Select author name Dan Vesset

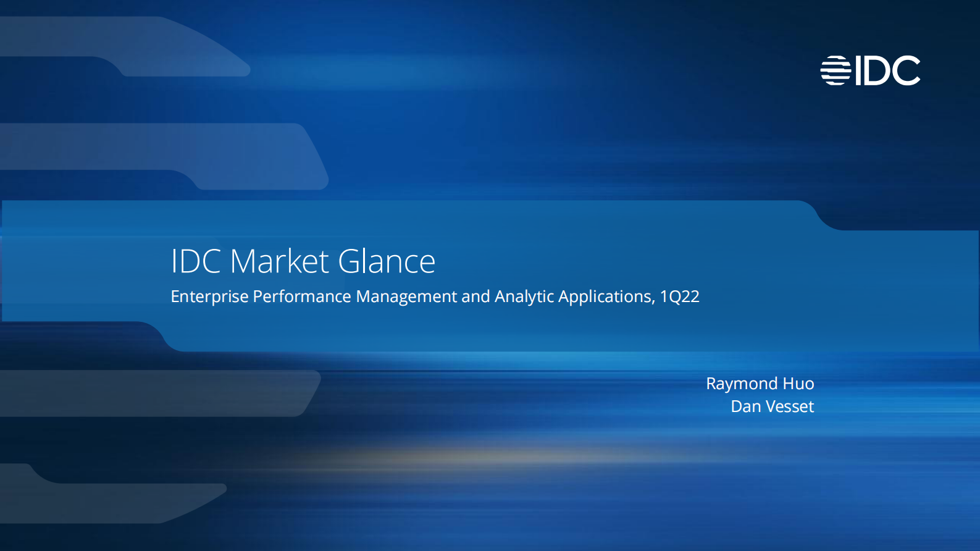point(772,406)
